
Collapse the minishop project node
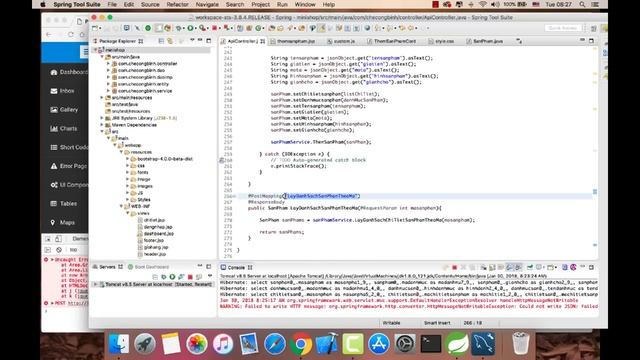click(96, 50)
